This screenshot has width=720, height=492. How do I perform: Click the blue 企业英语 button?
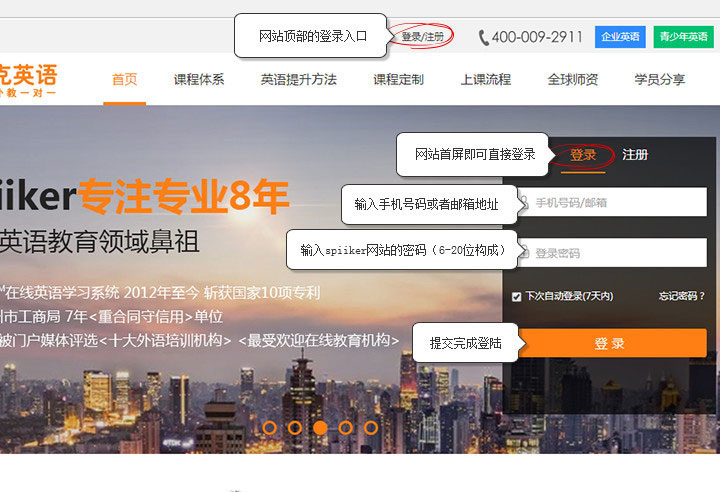point(620,37)
